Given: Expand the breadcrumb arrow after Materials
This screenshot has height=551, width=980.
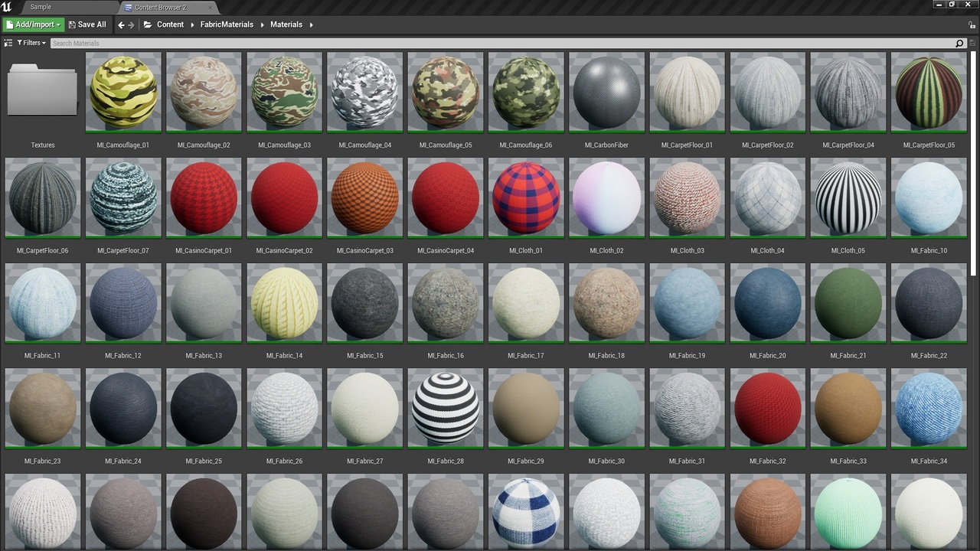Looking at the screenshot, I should click(x=312, y=24).
